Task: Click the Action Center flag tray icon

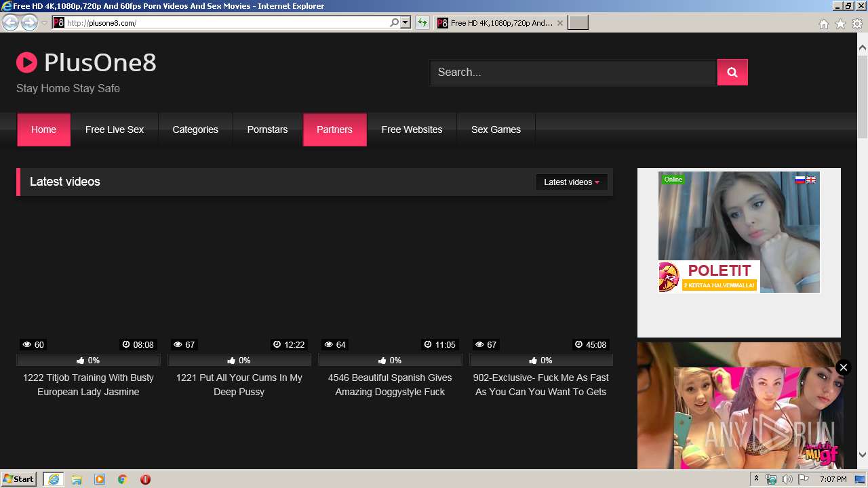Action: (x=804, y=479)
